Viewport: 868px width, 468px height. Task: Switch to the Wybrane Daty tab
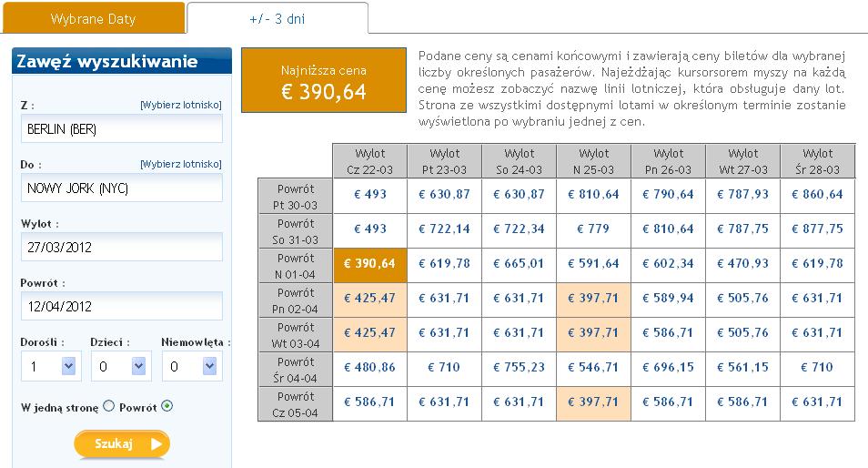click(94, 19)
